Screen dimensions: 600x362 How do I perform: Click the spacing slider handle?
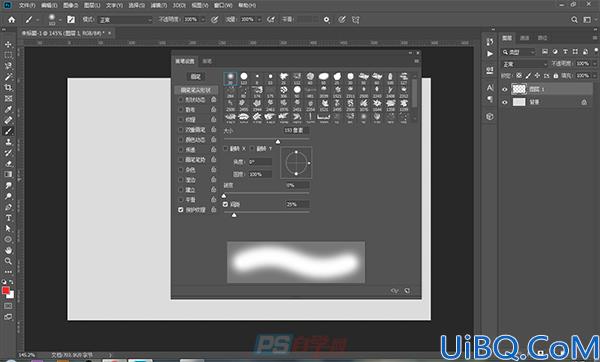(x=234, y=215)
